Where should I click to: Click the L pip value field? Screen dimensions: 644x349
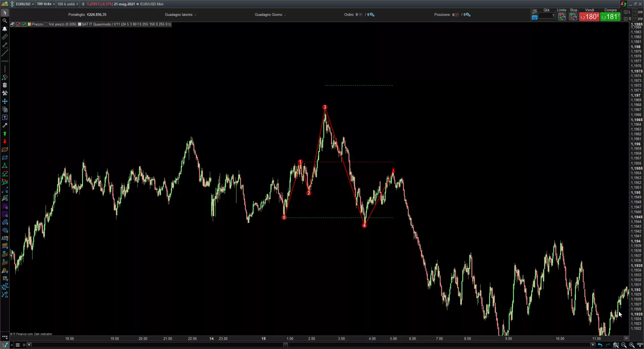[x=635, y=12]
